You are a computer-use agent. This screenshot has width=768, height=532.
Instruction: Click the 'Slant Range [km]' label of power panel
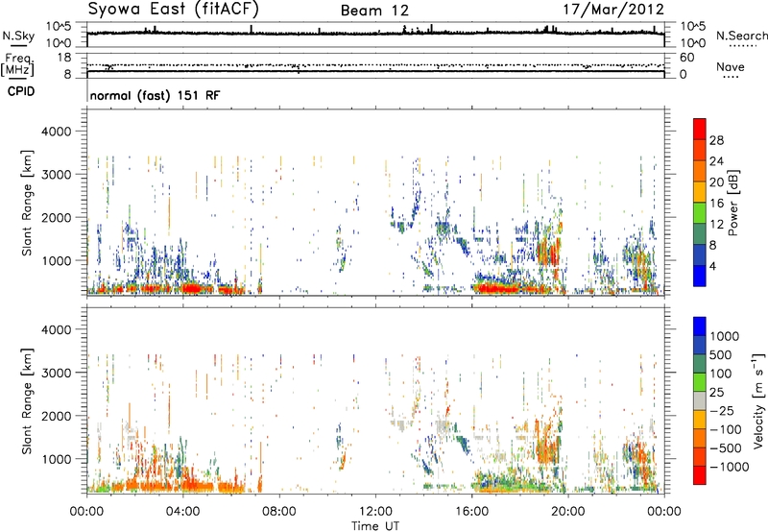[x=27, y=203]
